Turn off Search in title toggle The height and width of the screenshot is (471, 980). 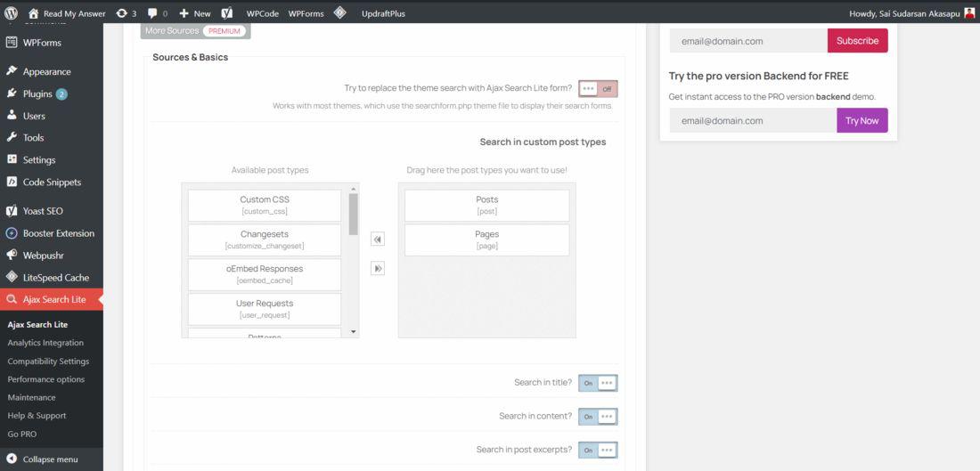tap(598, 383)
